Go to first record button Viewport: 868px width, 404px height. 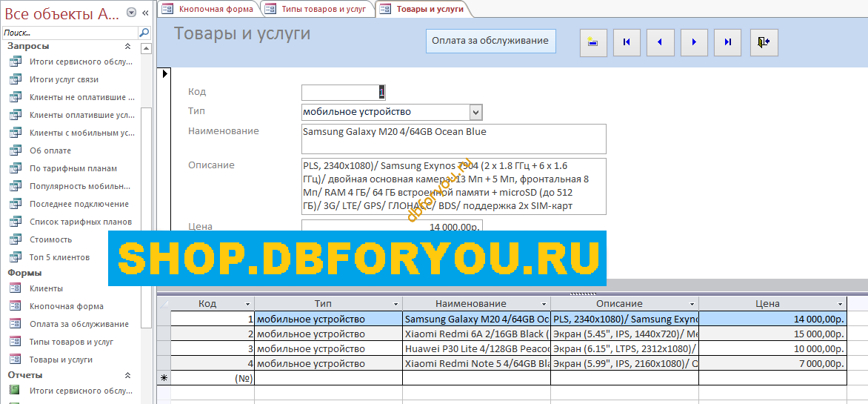(x=627, y=42)
